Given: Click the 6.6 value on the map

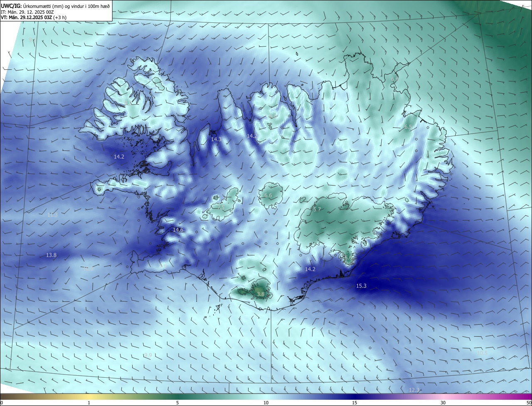Looking at the screenshot, I should (268, 195).
